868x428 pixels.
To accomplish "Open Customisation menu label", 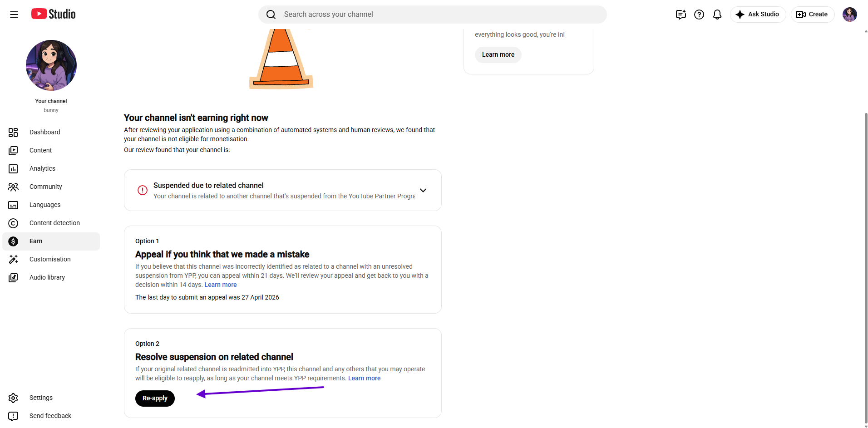I will [50, 259].
